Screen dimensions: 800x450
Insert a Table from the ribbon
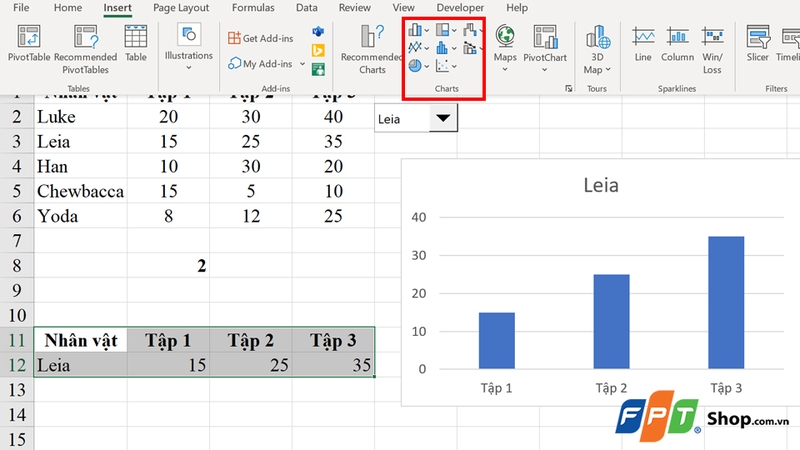136,44
